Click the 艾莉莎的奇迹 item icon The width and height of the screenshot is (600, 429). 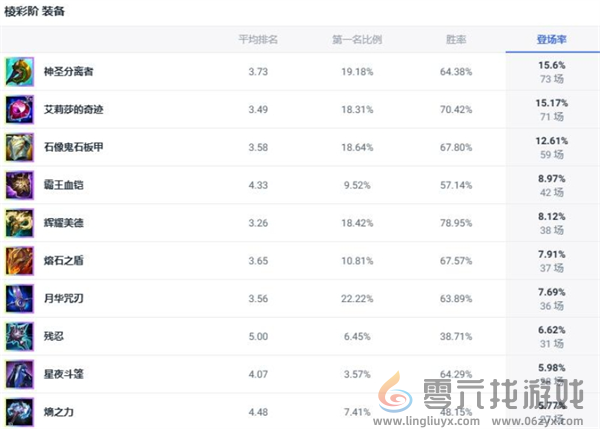pos(19,109)
